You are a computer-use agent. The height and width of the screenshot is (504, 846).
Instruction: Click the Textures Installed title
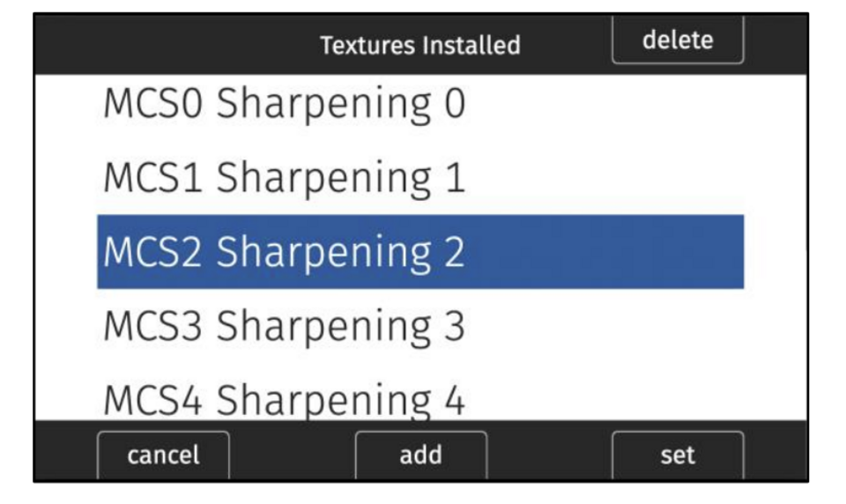click(x=419, y=45)
